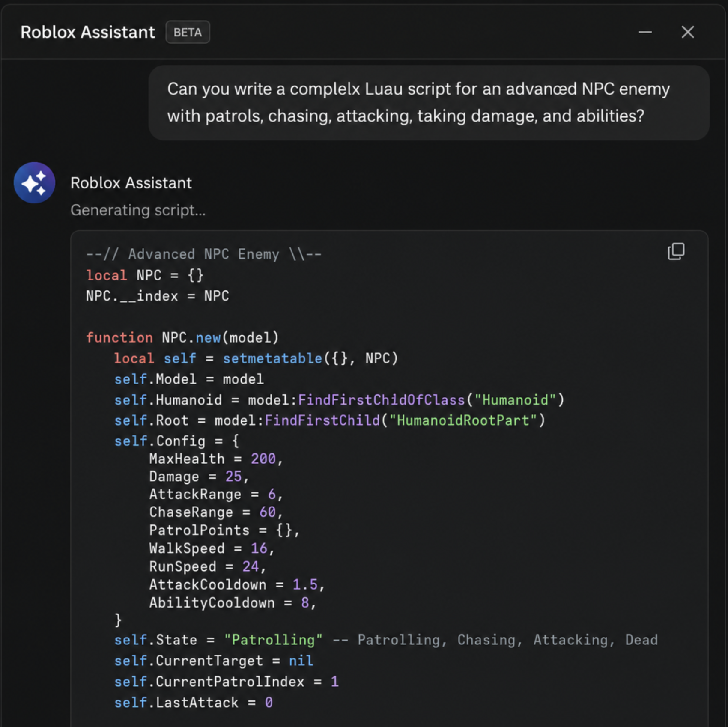
Task: Click the 'NPC.__index = NPC' line
Action: click(157, 296)
